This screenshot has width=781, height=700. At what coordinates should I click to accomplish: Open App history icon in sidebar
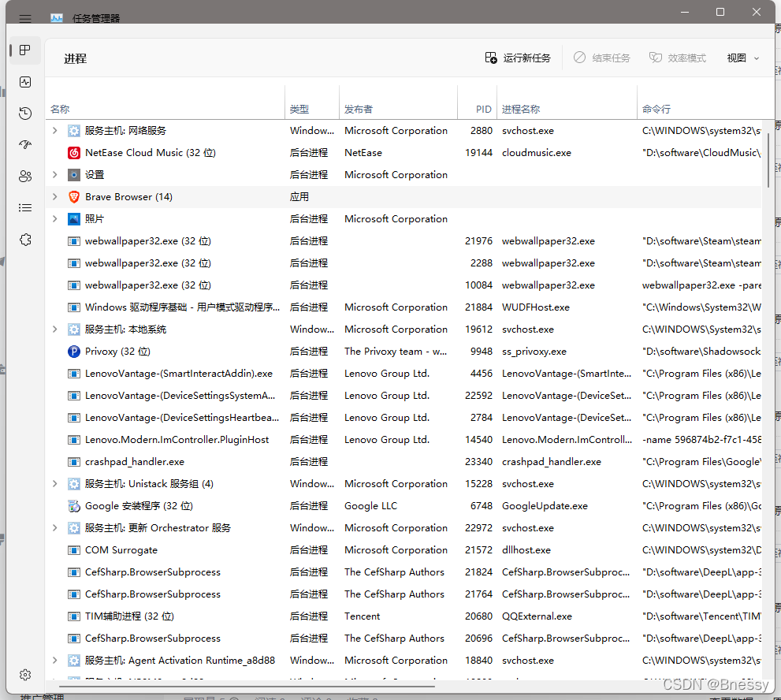[25, 113]
